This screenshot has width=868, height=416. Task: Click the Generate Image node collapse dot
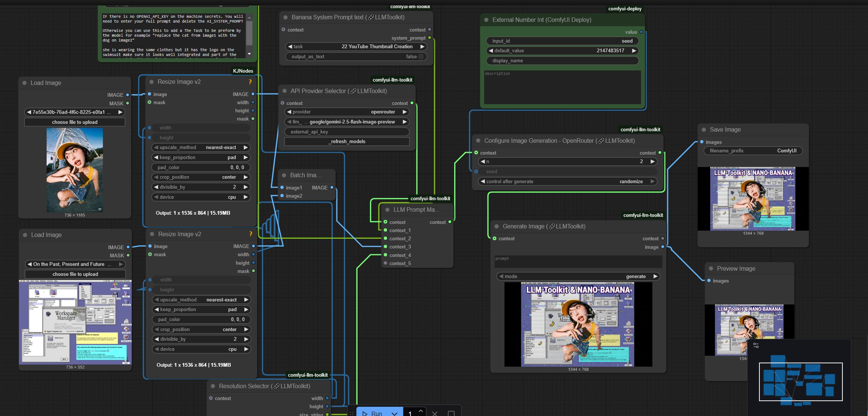pyautogui.click(x=496, y=226)
